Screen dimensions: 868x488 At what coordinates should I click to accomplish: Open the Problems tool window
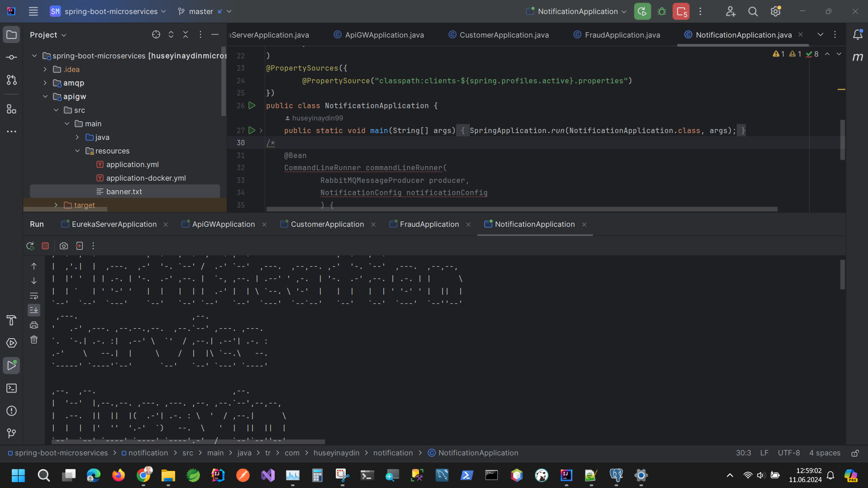click(12, 411)
